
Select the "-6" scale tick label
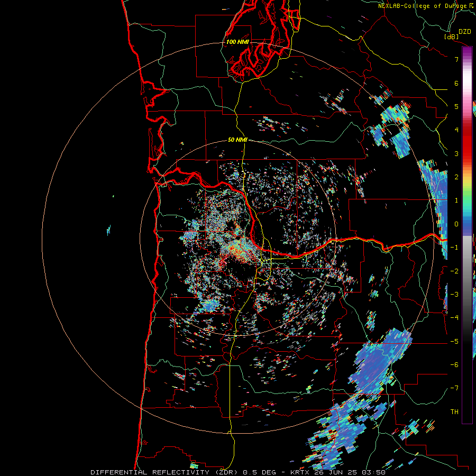coord(454,365)
